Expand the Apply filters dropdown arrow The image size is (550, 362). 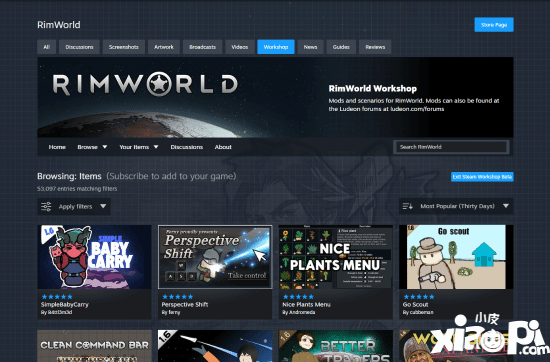(103, 206)
